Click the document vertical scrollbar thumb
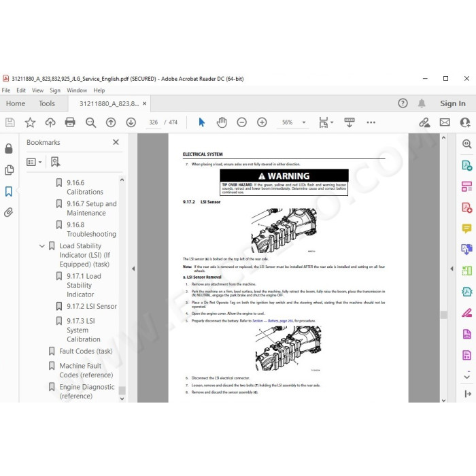The width and height of the screenshot is (476, 476). pos(443,315)
